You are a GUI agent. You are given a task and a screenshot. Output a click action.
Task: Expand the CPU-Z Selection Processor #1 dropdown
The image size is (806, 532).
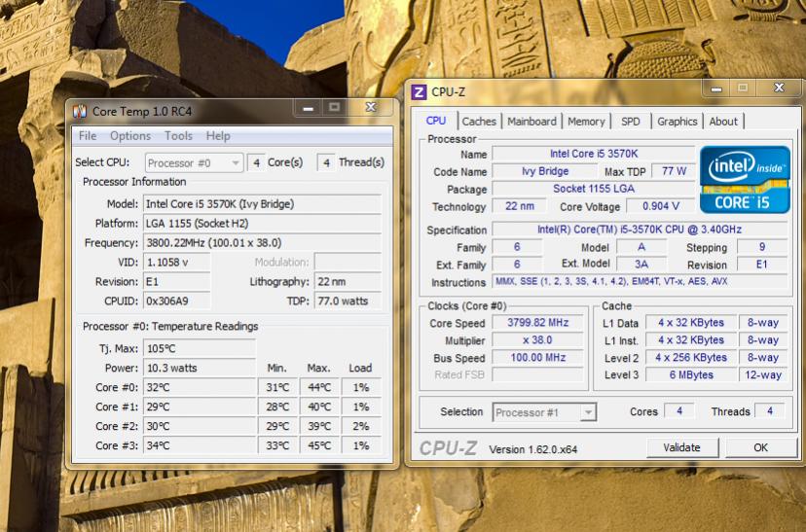[x=544, y=412]
